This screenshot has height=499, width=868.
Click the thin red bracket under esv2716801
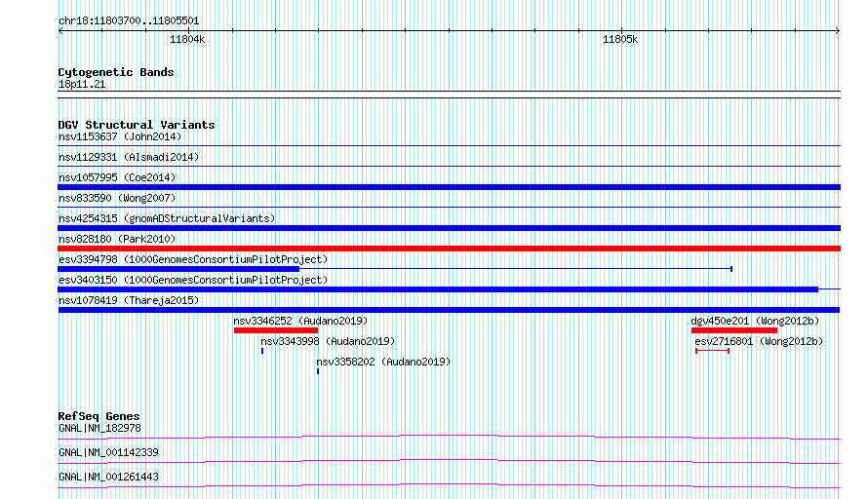click(713, 351)
